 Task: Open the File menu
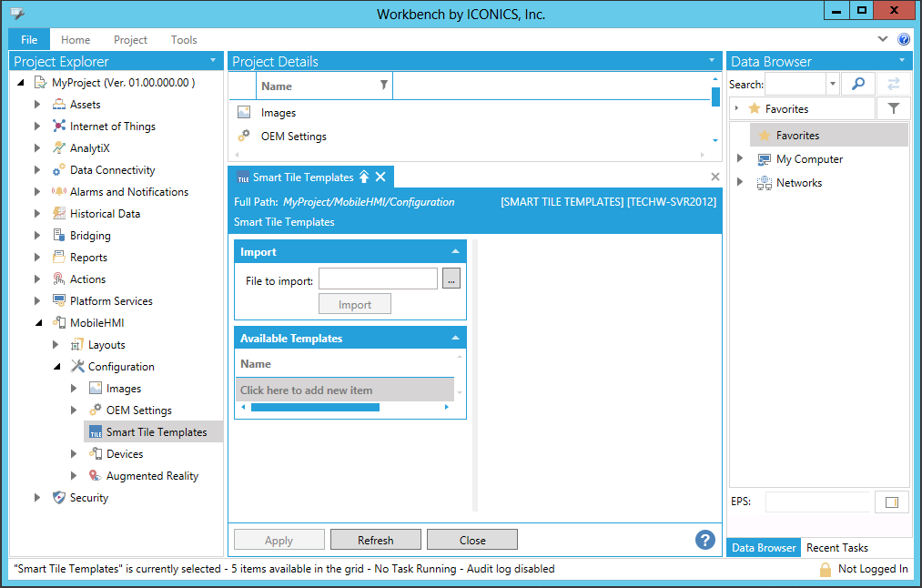[x=29, y=40]
